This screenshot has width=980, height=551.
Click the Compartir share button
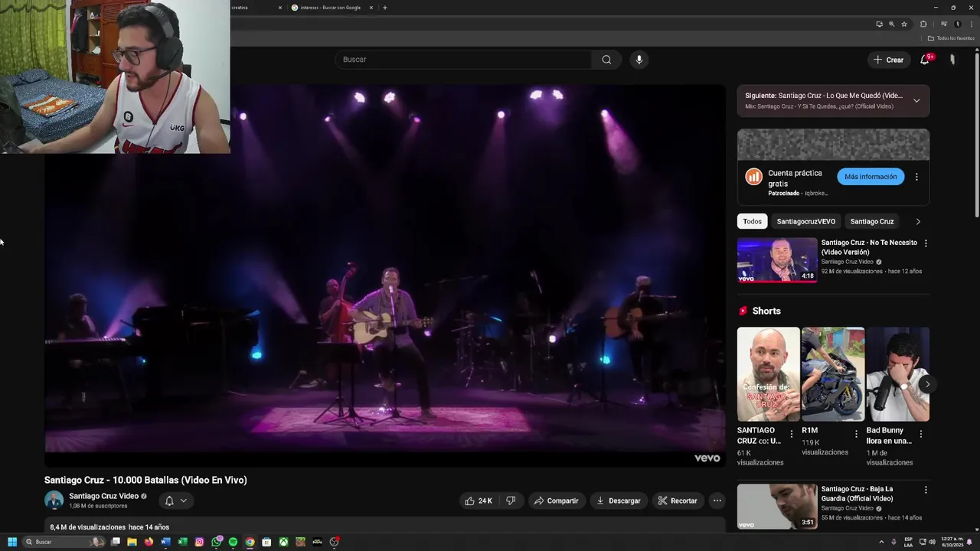click(557, 500)
